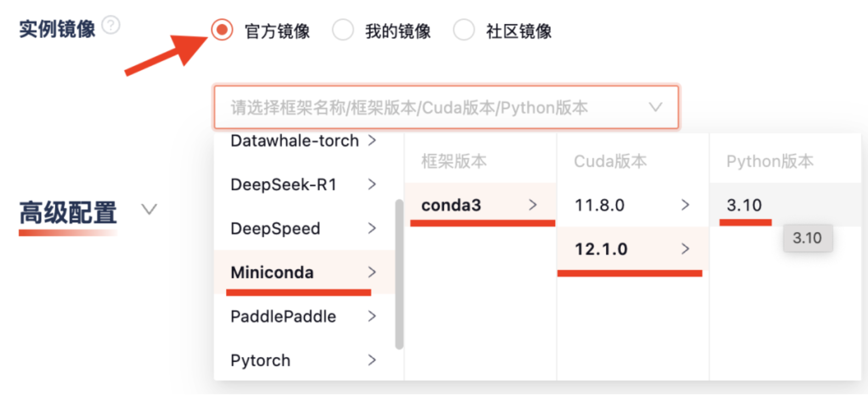Choose DeepSeek-R1 from framework list
The width and height of the screenshot is (868, 397).
click(284, 185)
